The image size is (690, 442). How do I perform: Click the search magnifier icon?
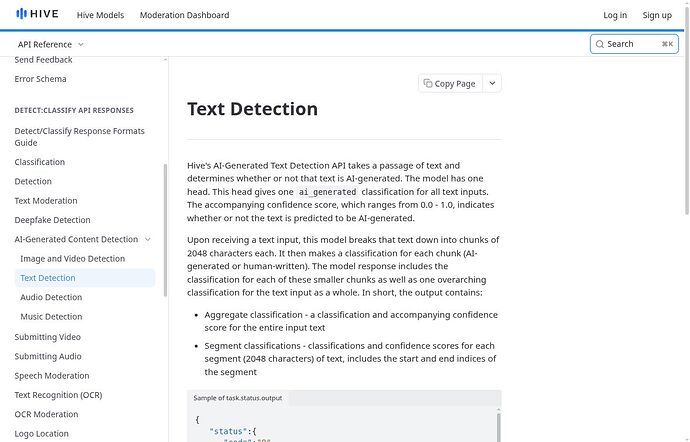599,44
